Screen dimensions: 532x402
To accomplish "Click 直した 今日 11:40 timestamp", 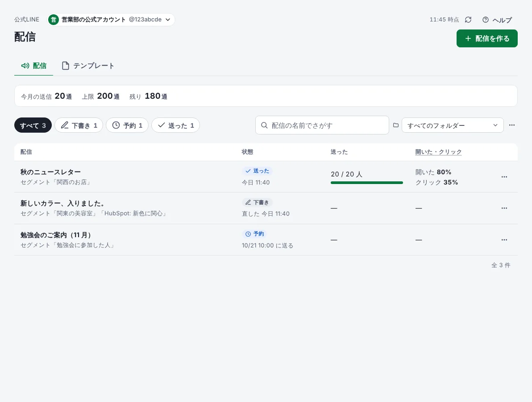I will 266,214.
